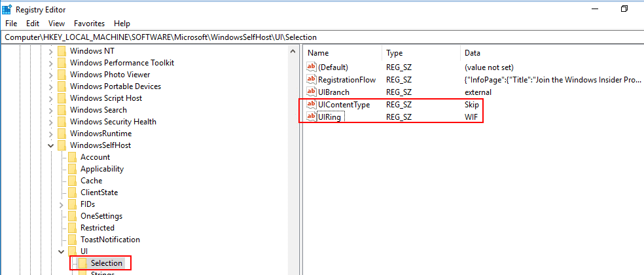Select the Windows Photo Viewer folder icon
The width and height of the screenshot is (644, 275).
[62, 75]
